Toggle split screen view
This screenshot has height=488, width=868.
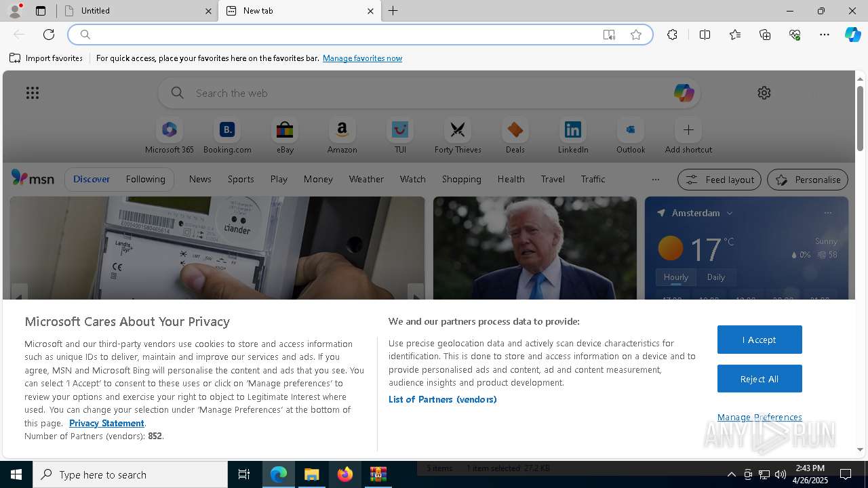pyautogui.click(x=705, y=35)
